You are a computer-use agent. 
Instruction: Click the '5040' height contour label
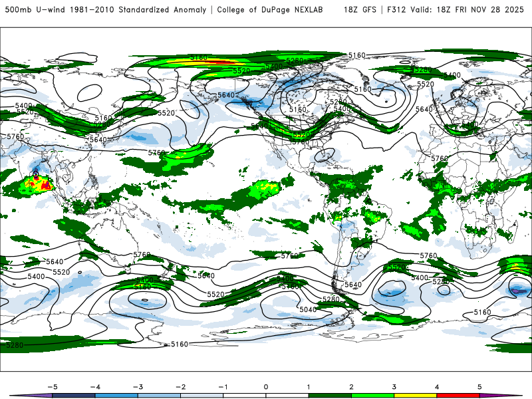308,309
